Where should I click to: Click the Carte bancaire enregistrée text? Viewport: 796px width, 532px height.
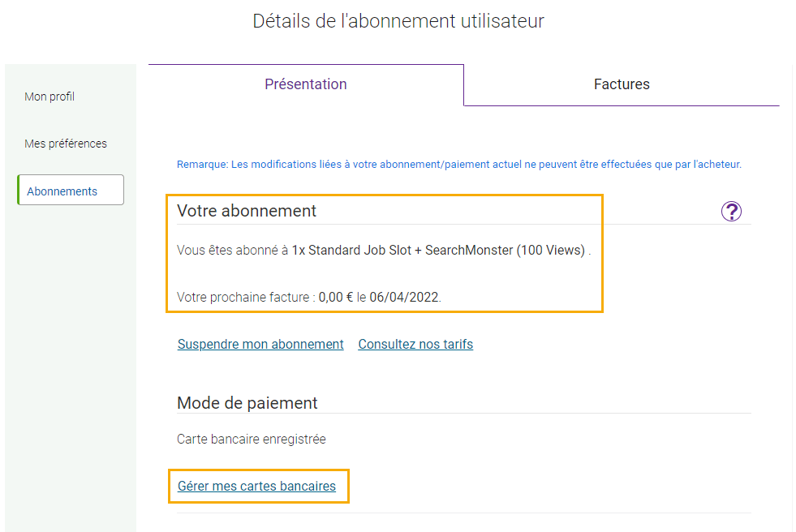(x=252, y=440)
